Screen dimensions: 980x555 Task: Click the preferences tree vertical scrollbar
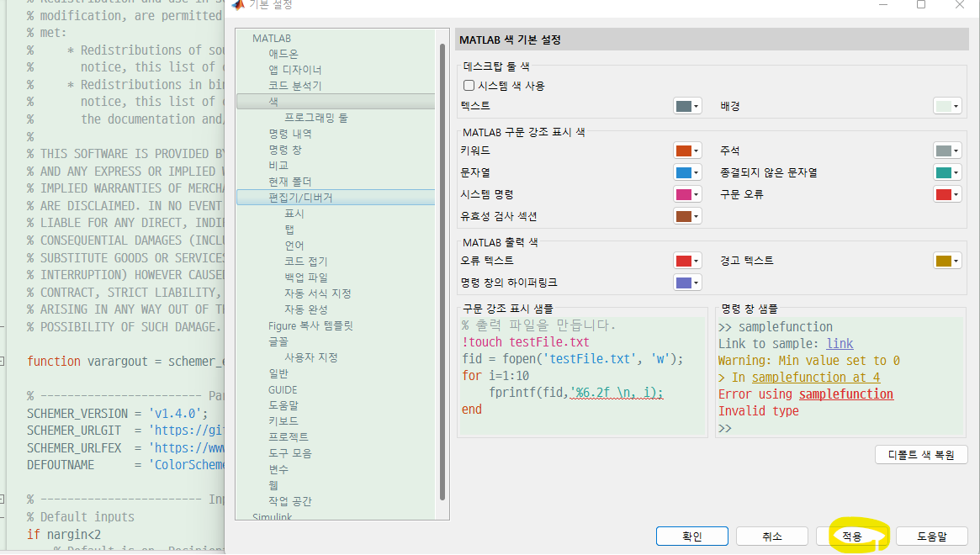point(442,272)
